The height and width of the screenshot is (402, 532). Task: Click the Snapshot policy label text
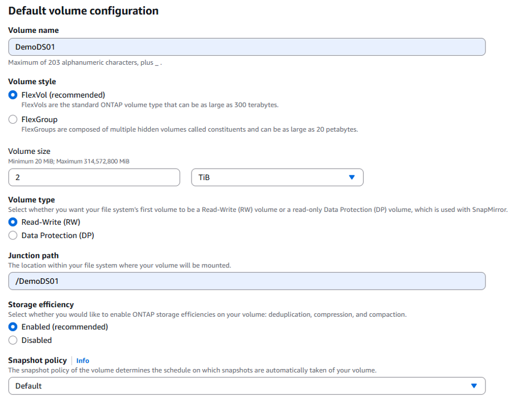click(x=37, y=361)
